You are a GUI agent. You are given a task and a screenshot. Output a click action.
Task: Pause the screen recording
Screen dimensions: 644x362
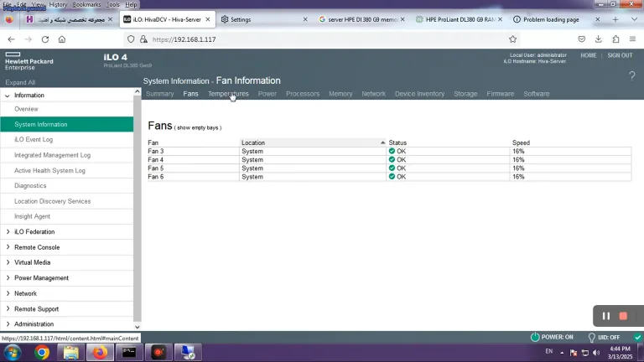(605, 316)
